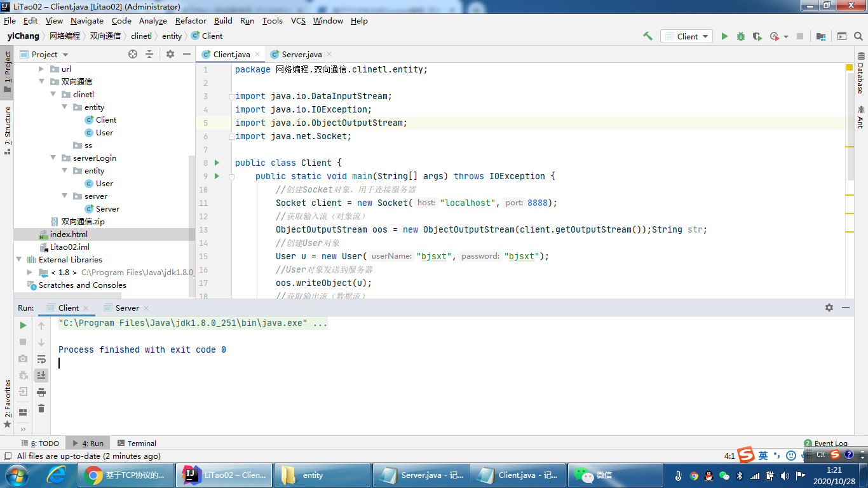Open Chrome window in Windows taskbar
The image size is (868, 488).
point(125,475)
